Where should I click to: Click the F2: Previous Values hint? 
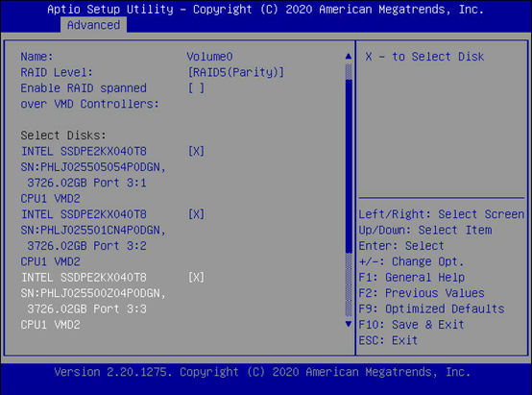422,293
